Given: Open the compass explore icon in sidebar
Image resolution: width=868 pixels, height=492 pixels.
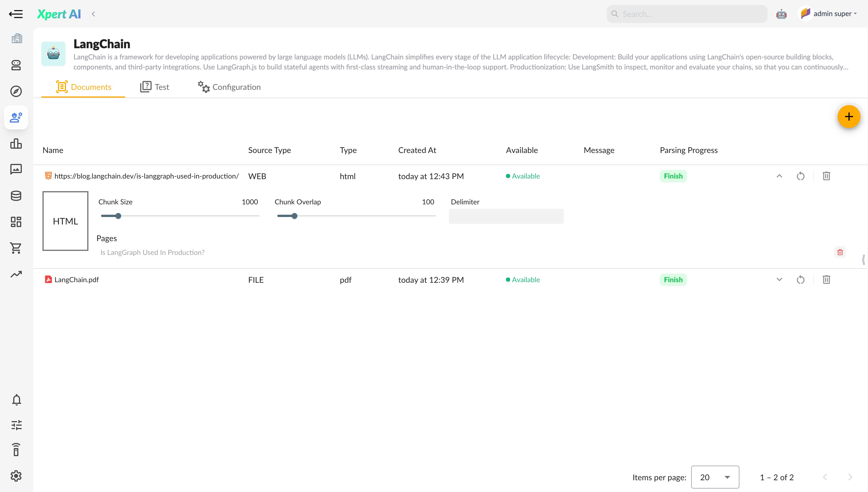Looking at the screenshot, I should 16,91.
